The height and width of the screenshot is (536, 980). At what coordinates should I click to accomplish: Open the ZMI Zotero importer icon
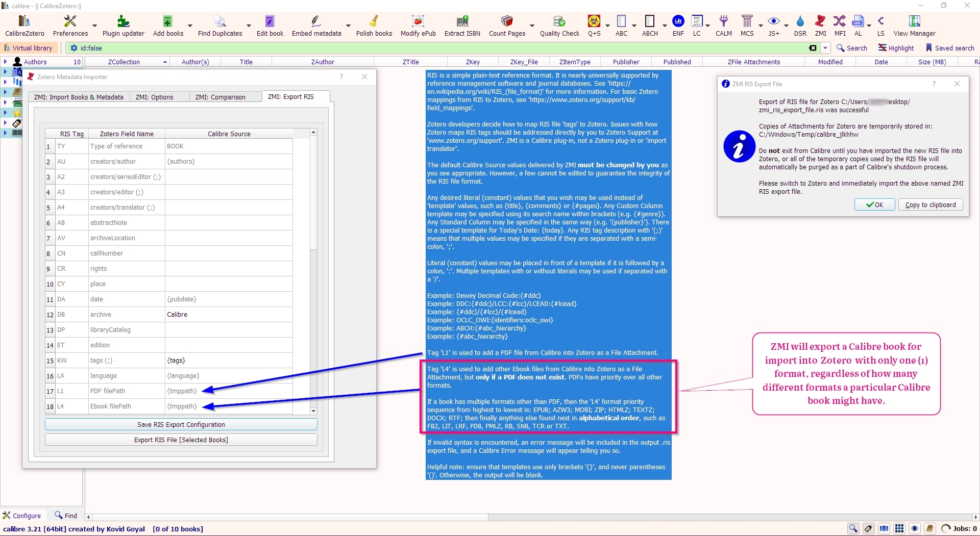point(820,25)
